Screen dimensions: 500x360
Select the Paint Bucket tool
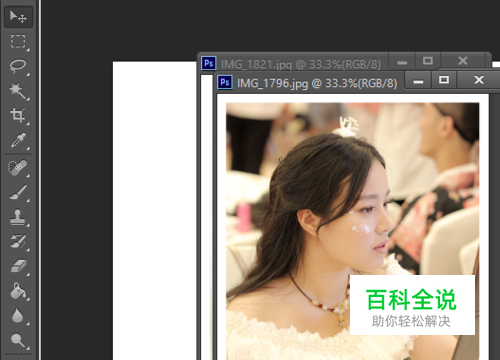(x=18, y=291)
